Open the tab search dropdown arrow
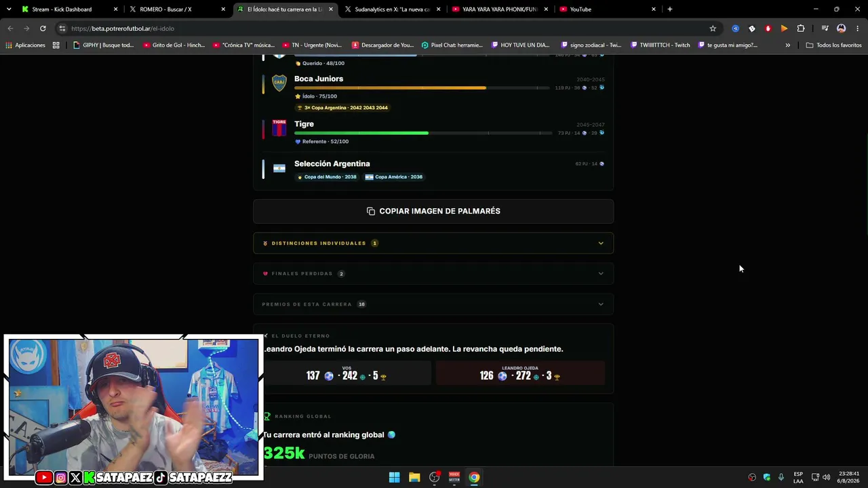Screen dimensions: 868x488 point(9,9)
